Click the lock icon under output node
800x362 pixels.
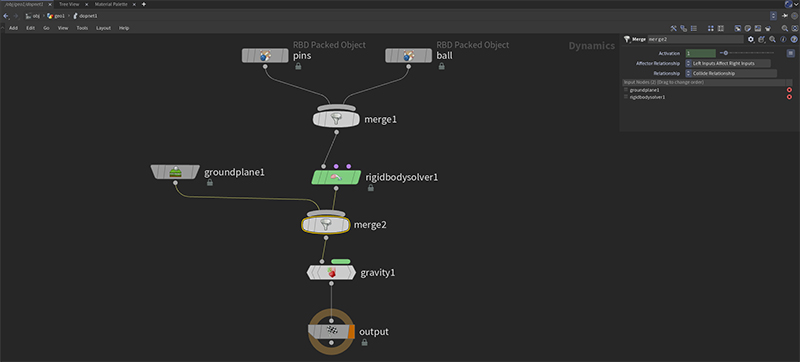(364, 342)
